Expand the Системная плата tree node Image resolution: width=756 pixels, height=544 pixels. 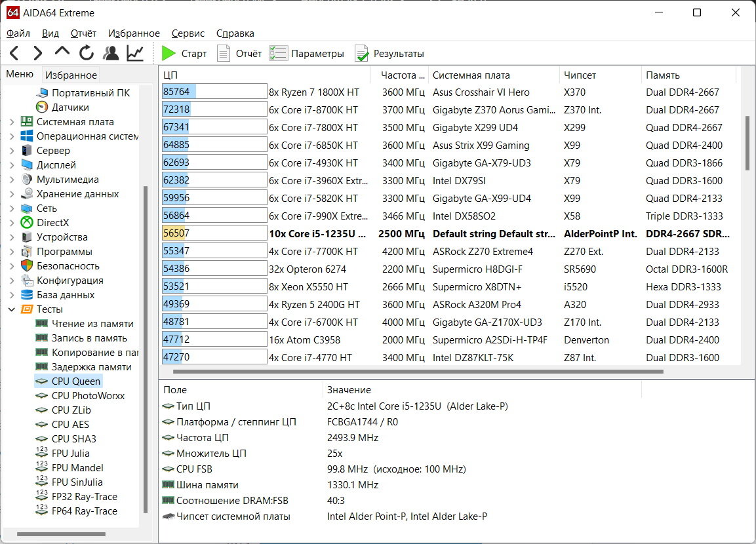12,122
